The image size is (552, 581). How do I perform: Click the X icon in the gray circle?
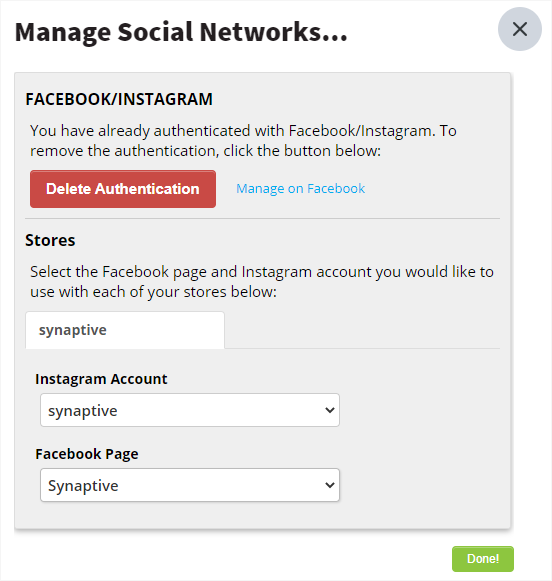[x=520, y=29]
